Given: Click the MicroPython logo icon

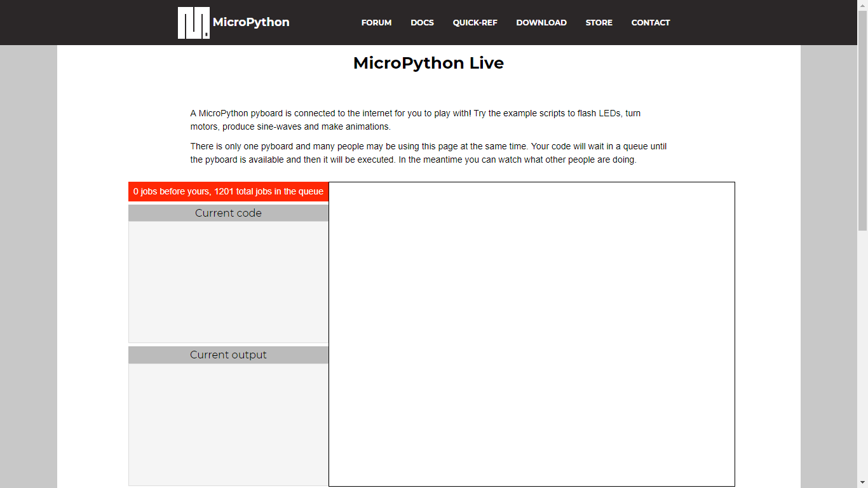Looking at the screenshot, I should [x=193, y=23].
